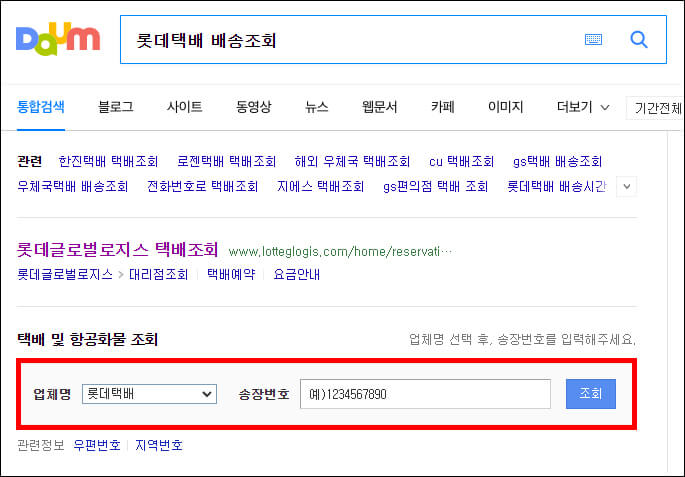Open the 업체명 dropdown showing 롯데택배
The height and width of the screenshot is (477, 685).
(149, 394)
